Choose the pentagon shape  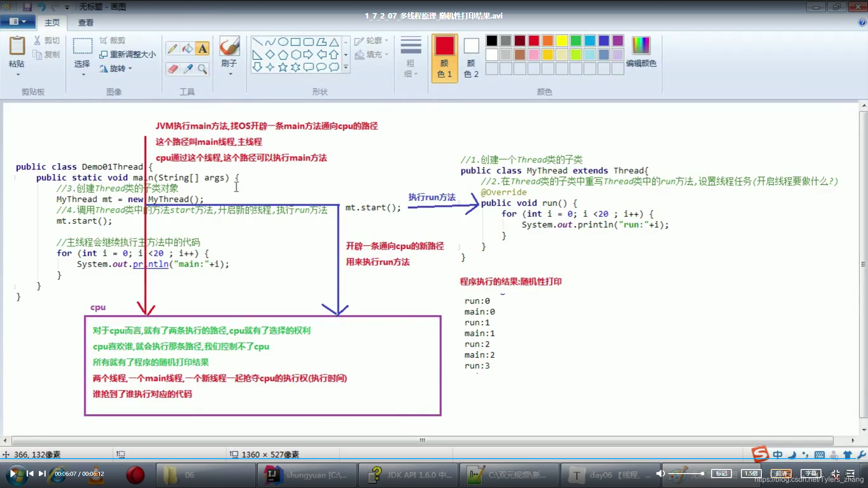(283, 55)
